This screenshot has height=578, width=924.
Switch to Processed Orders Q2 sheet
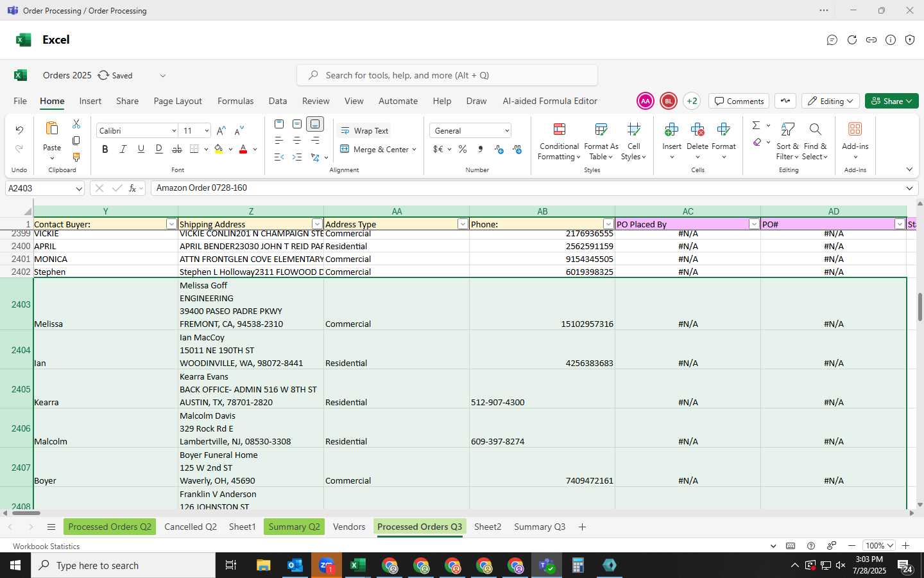point(110,527)
